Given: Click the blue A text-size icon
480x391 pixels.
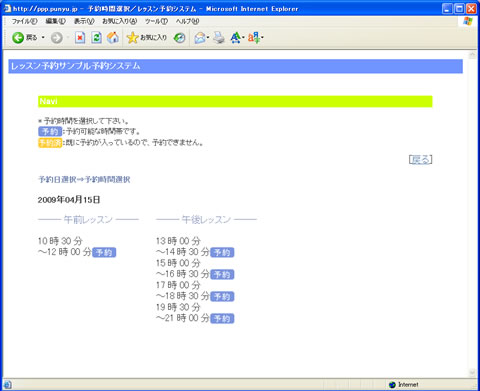Looking at the screenshot, I should coord(235,38).
